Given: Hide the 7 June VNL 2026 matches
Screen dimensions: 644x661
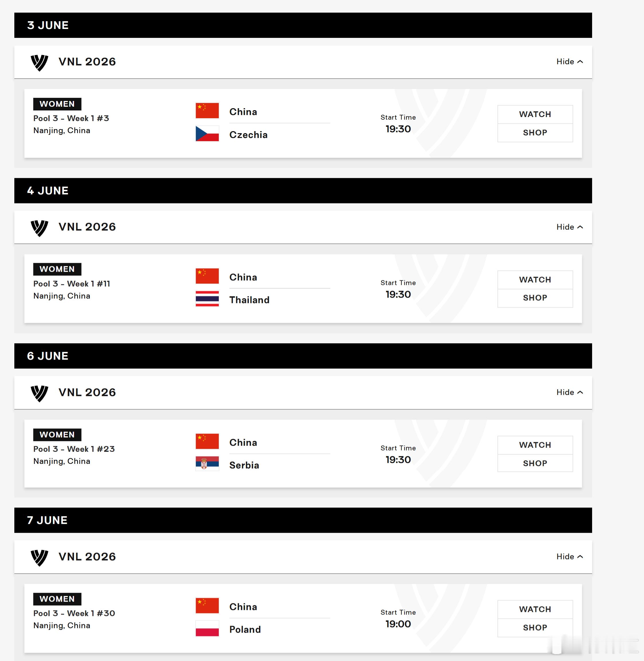Looking at the screenshot, I should coord(569,557).
